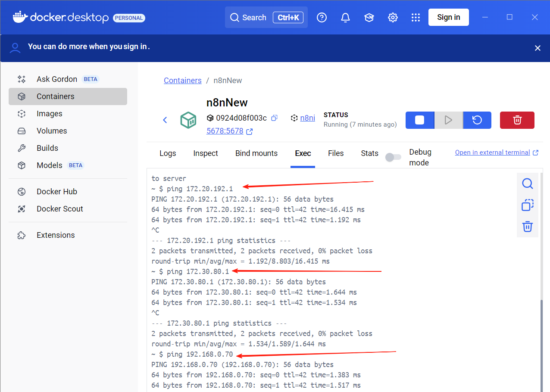Switch to the Bind mounts tab
The width and height of the screenshot is (550, 392).
tap(256, 153)
